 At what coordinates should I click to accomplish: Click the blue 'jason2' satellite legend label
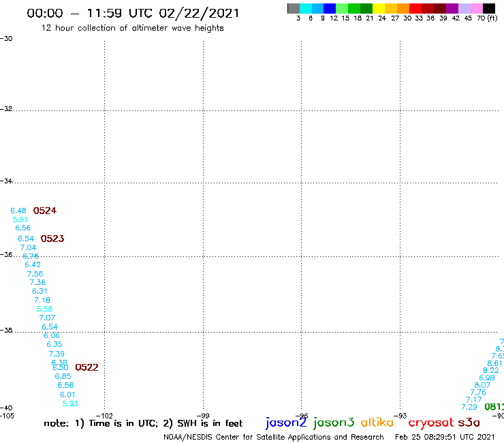(x=286, y=423)
